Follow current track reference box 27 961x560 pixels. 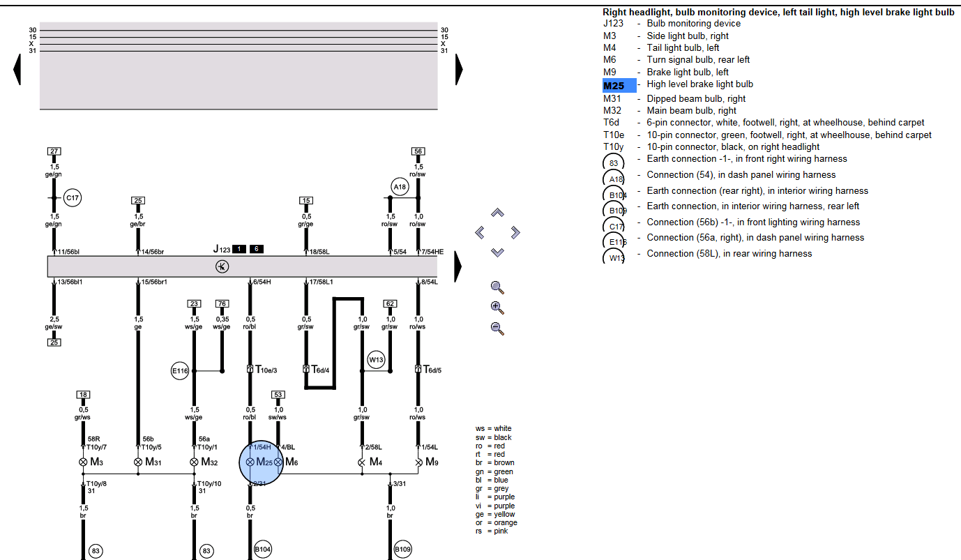54,151
